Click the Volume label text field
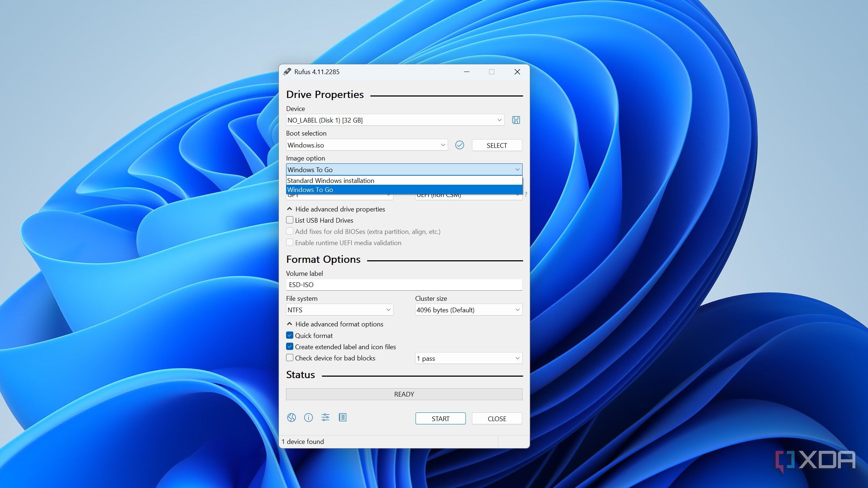Image resolution: width=868 pixels, height=488 pixels. tap(404, 284)
